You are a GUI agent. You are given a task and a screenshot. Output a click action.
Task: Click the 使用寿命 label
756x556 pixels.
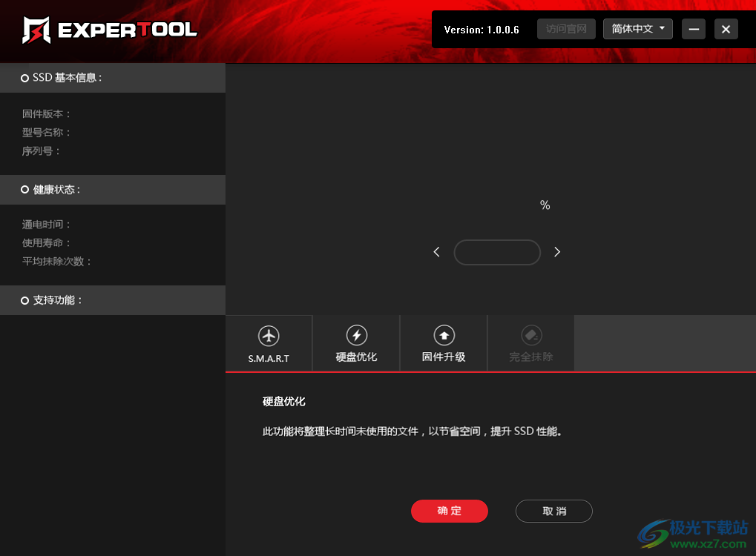pyautogui.click(x=46, y=243)
